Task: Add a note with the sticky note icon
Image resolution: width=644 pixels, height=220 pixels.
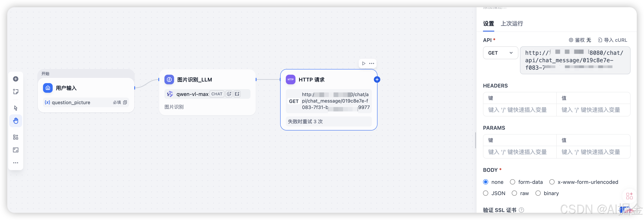Action: point(15,92)
